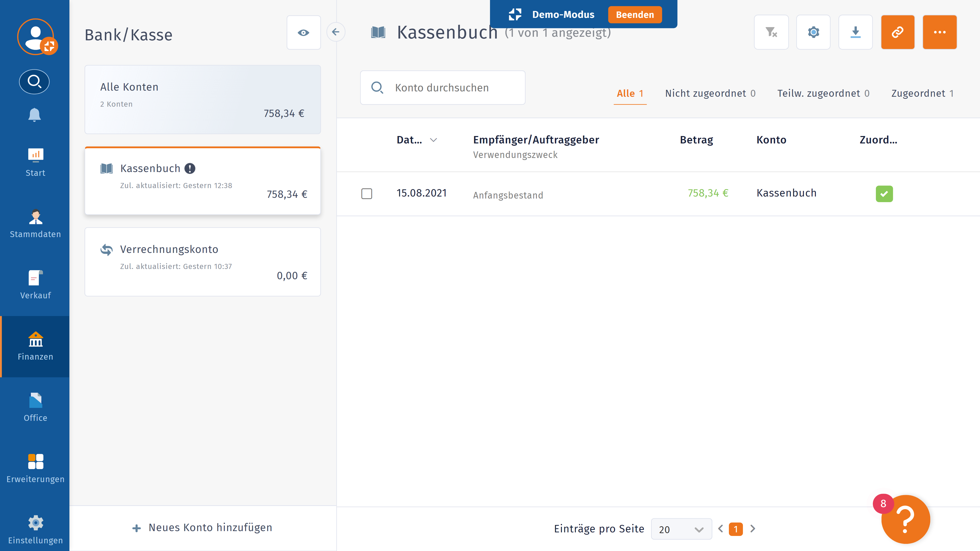The width and height of the screenshot is (980, 551).
Task: Open Verkauf section
Action: pyautogui.click(x=35, y=285)
